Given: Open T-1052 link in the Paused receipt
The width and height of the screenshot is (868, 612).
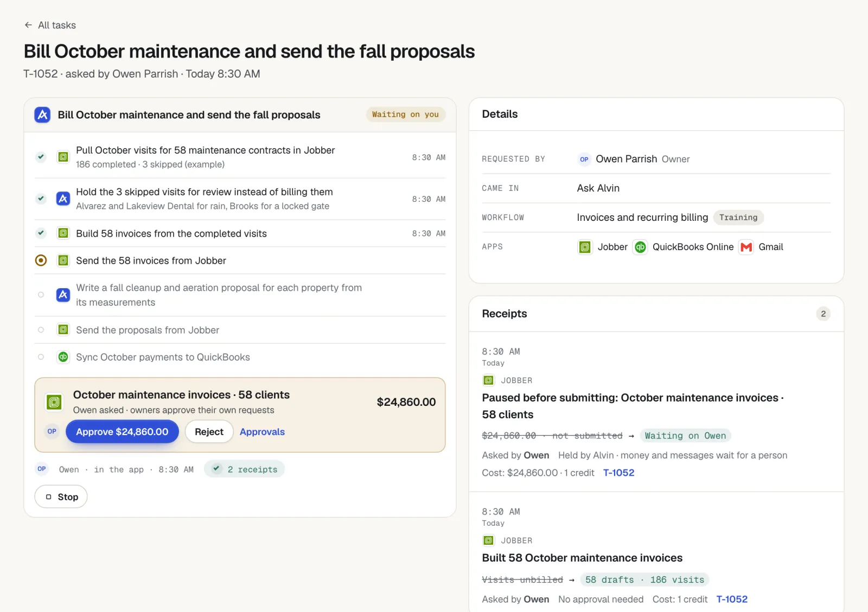Looking at the screenshot, I should pos(618,473).
